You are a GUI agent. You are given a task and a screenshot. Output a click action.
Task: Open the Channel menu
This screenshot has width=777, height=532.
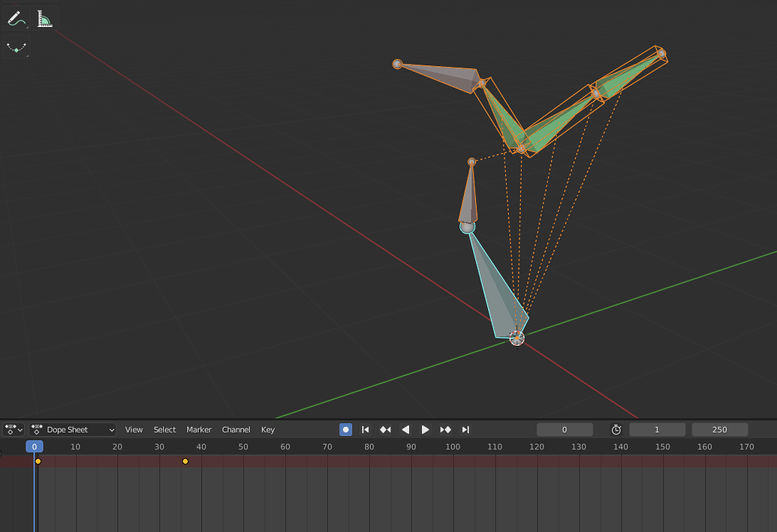pos(236,429)
